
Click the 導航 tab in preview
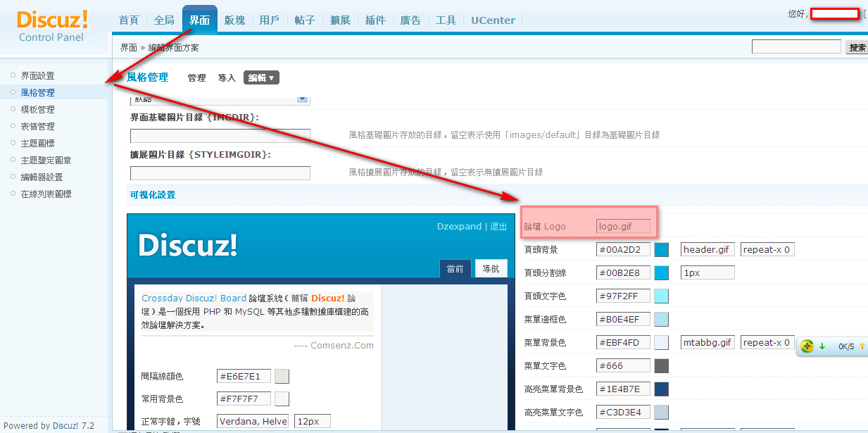pyautogui.click(x=491, y=268)
